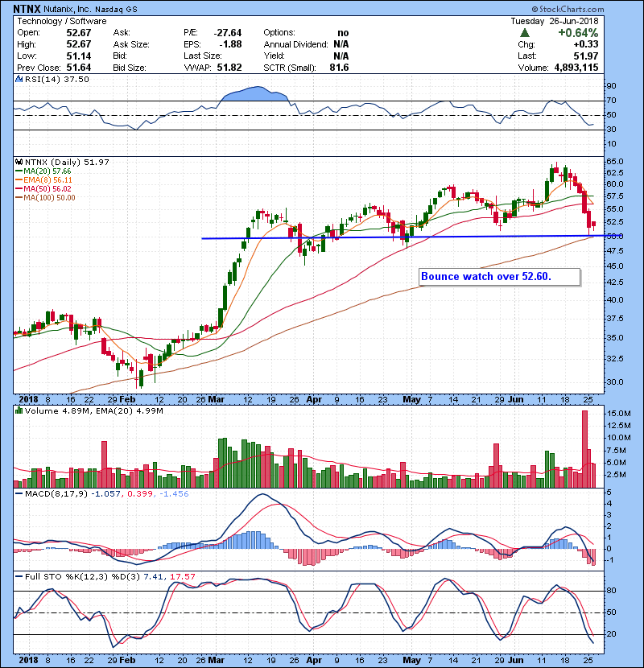Click the EPS value -1.88

[x=230, y=44]
